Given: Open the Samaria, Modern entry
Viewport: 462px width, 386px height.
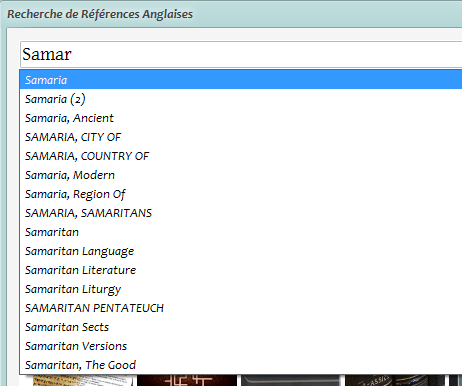Looking at the screenshot, I should 241,175.
